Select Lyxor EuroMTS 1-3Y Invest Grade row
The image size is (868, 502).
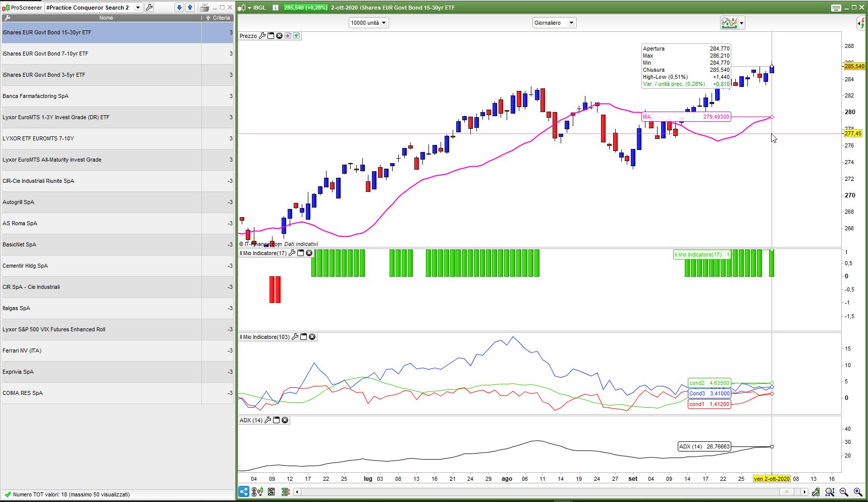point(117,117)
